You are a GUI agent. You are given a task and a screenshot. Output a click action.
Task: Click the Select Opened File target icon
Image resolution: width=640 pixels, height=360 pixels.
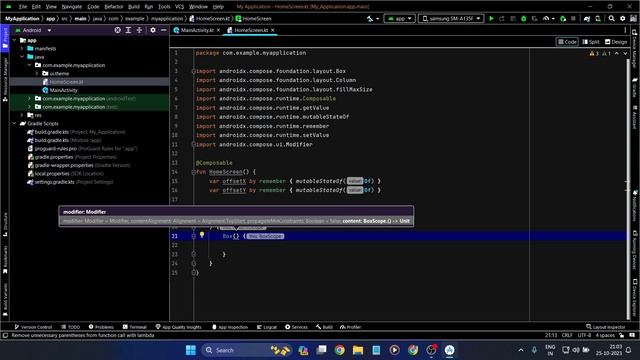118,30
